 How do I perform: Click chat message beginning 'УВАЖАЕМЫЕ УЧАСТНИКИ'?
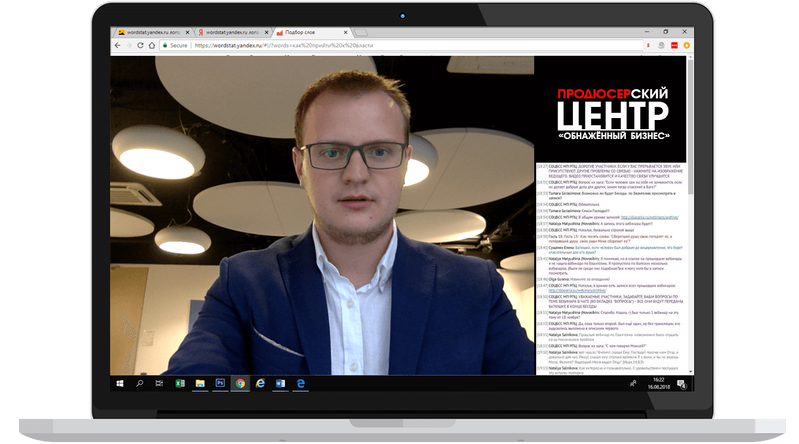(x=609, y=301)
